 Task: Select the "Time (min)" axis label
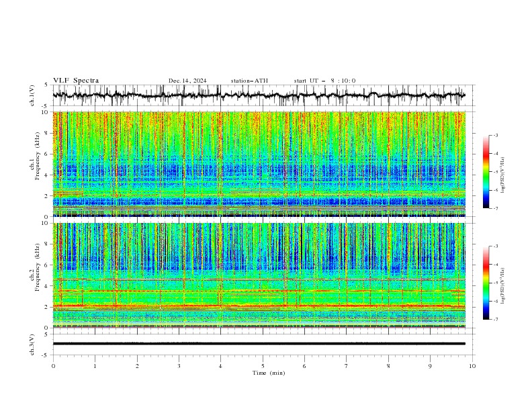click(269, 373)
